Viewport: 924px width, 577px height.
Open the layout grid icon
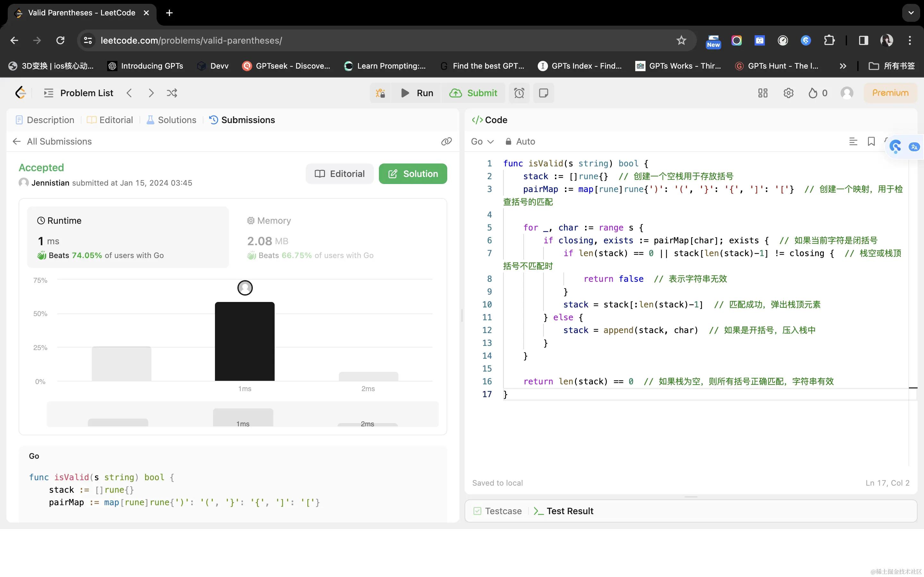pos(763,93)
